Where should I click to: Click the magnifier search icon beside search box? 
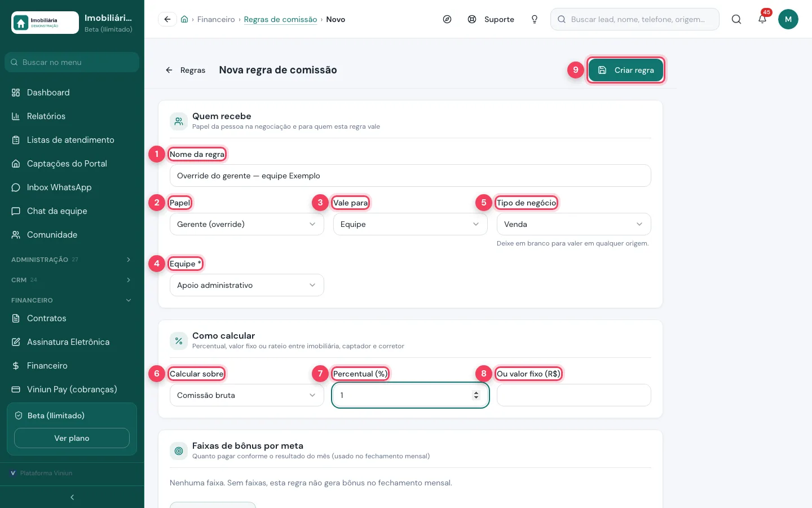pyautogui.click(x=736, y=19)
